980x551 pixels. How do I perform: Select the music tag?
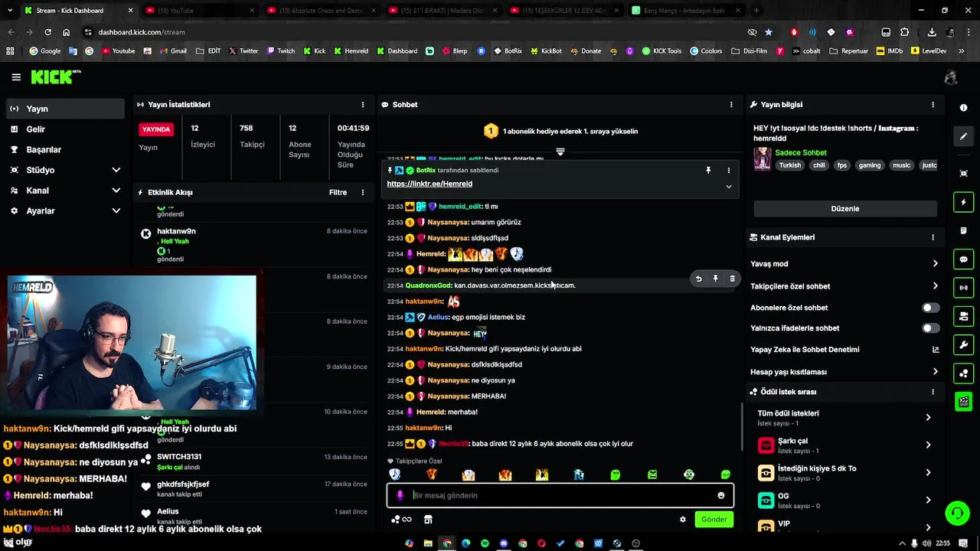click(x=901, y=165)
